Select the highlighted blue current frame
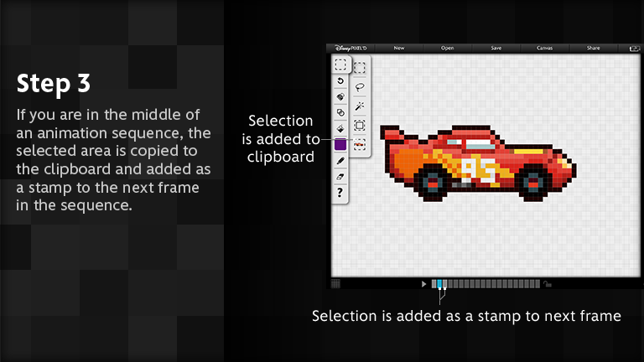 439,283
